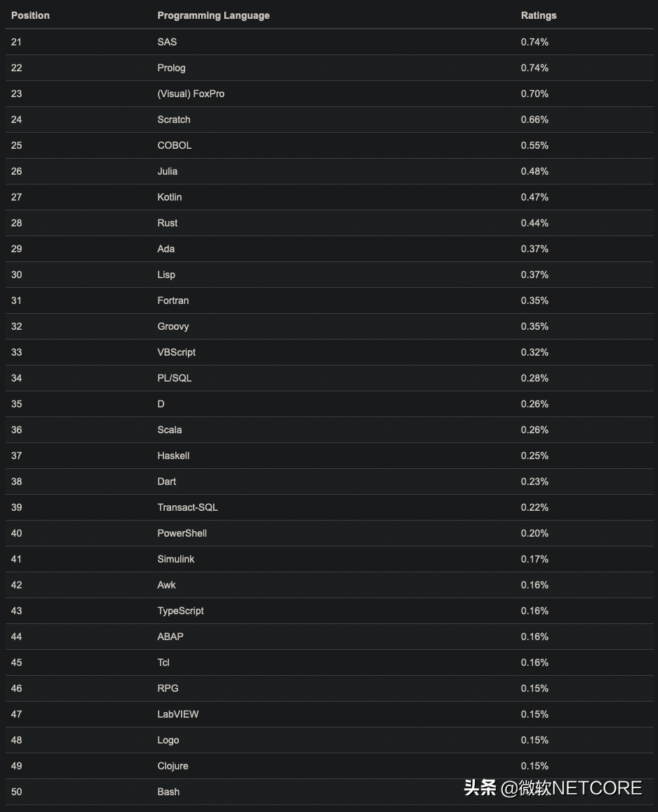The height and width of the screenshot is (812, 658).
Task: Click the Scratch language name
Action: 173,119
